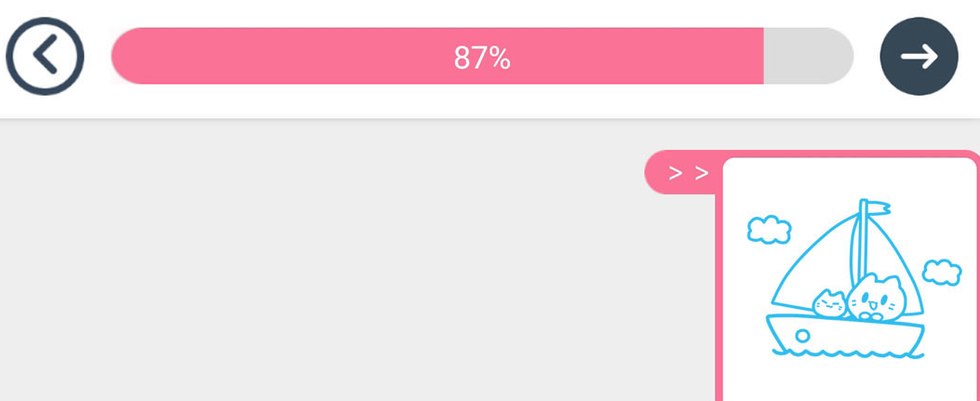The width and height of the screenshot is (980, 401).
Task: Click the boat hull in the drawing
Action: pos(845,333)
